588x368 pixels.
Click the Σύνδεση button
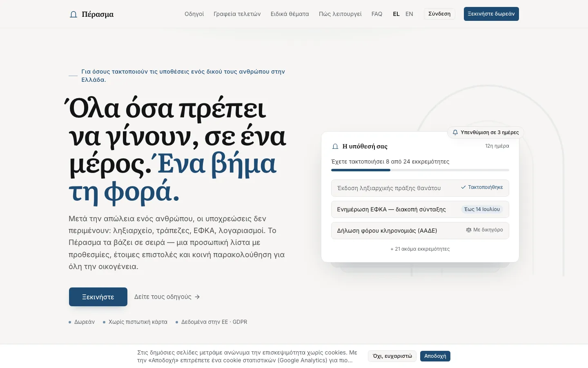(x=439, y=14)
